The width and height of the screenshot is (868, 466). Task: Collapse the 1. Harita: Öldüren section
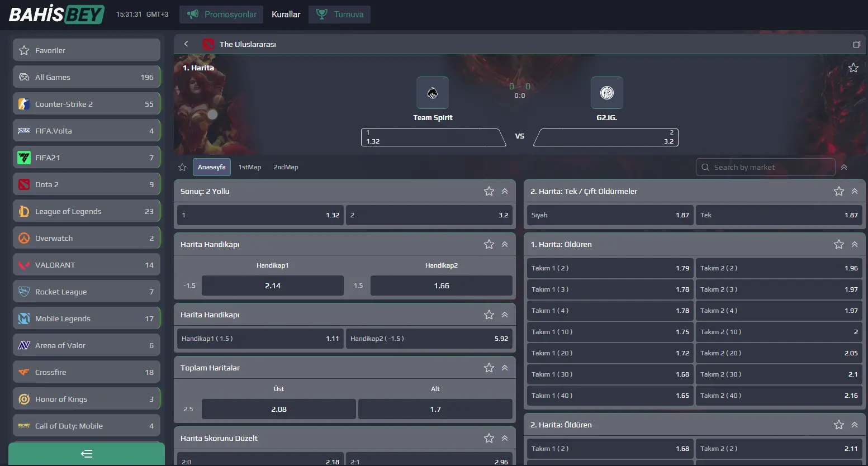pyautogui.click(x=855, y=244)
